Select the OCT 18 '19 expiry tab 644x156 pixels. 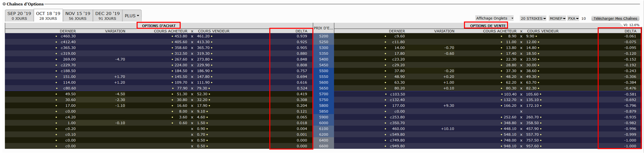(48, 15)
